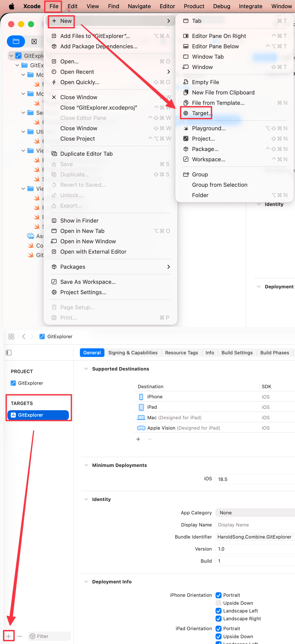Select Add Package Dependencies…
The image size is (295, 644).
(99, 47)
